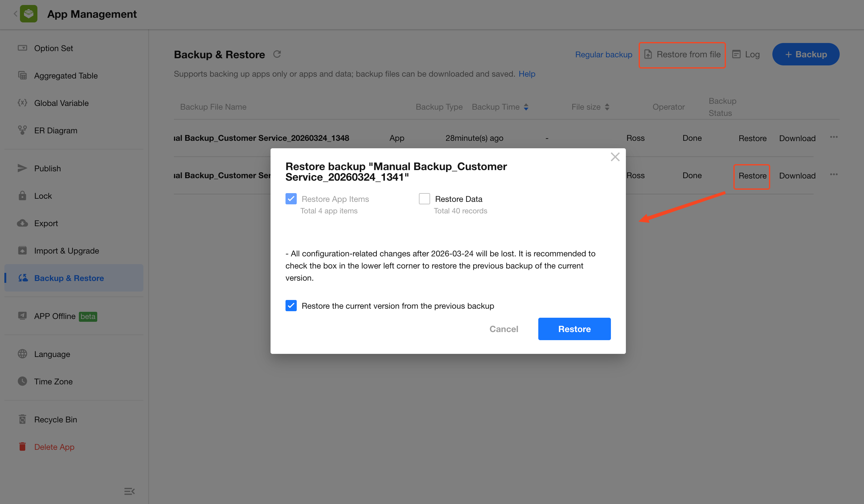This screenshot has height=504, width=864.
Task: Open Import & Upgrade in the sidebar
Action: pyautogui.click(x=66, y=250)
